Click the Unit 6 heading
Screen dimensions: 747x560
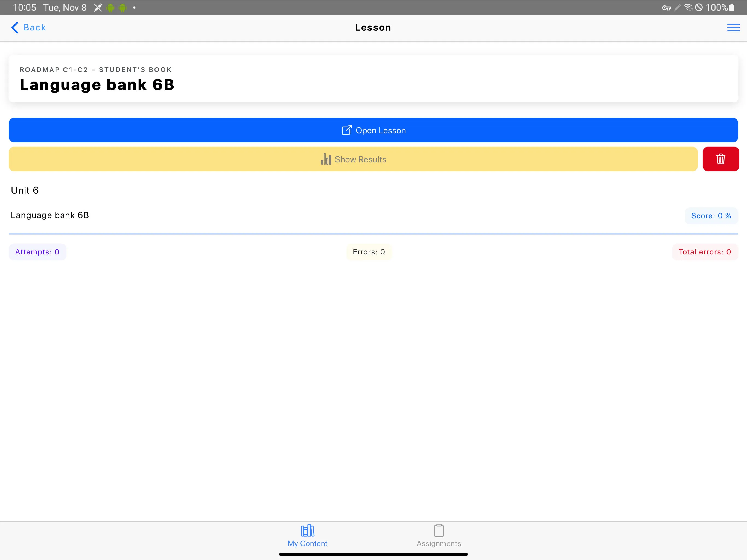pos(25,190)
